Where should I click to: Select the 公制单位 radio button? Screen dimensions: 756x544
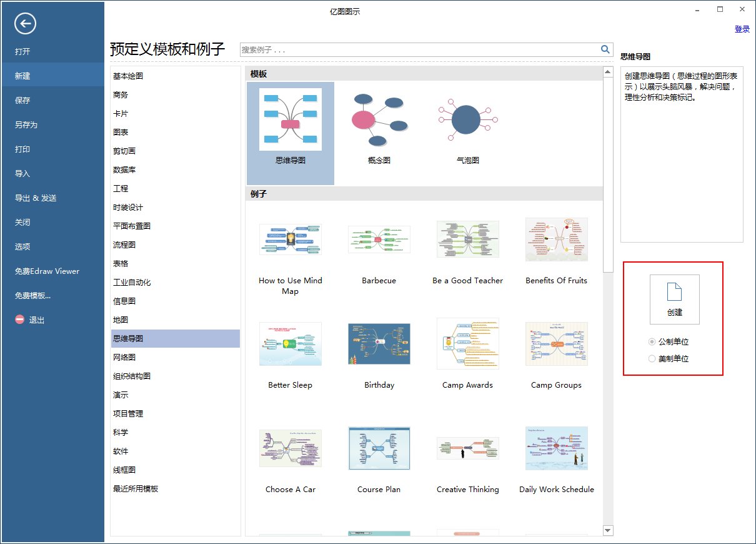coord(652,341)
